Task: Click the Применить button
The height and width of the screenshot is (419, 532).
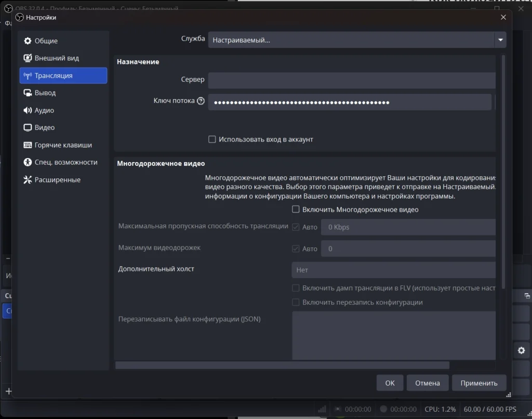Action: click(x=478, y=383)
